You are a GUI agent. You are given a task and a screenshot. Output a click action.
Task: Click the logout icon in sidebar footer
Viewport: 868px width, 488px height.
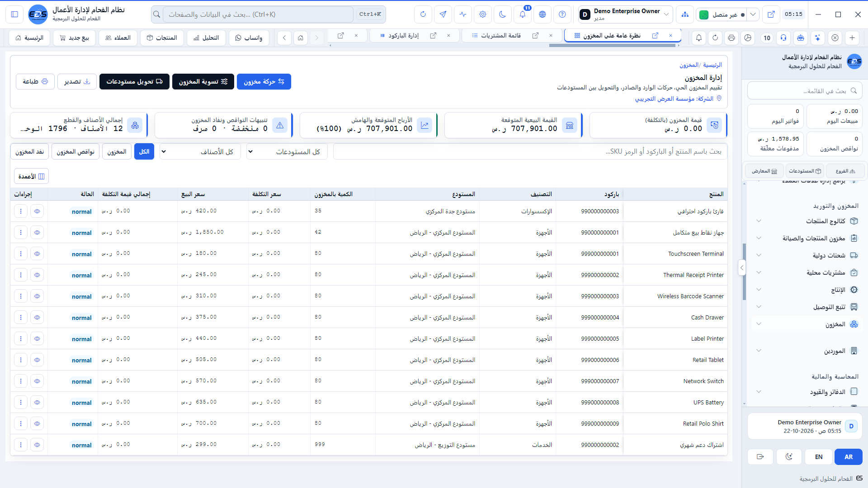[x=760, y=457]
